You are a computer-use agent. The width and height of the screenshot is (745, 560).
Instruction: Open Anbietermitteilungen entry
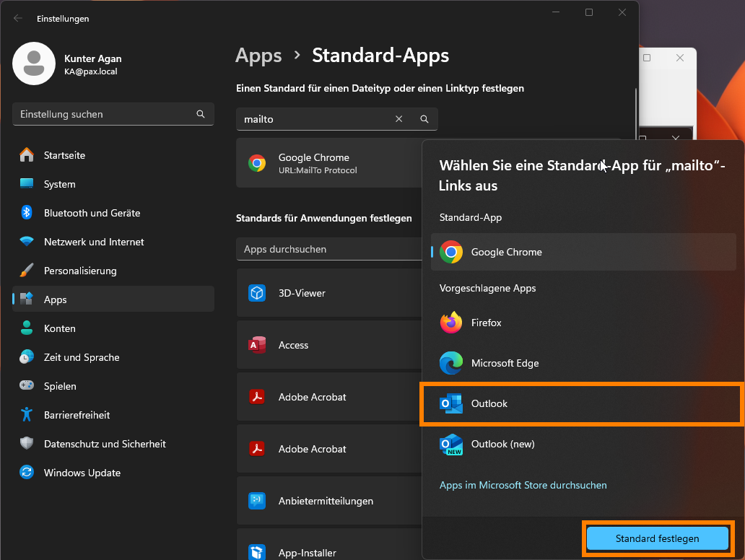[328, 501]
